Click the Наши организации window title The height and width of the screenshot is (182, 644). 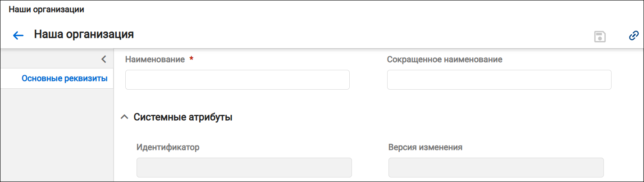click(x=46, y=9)
